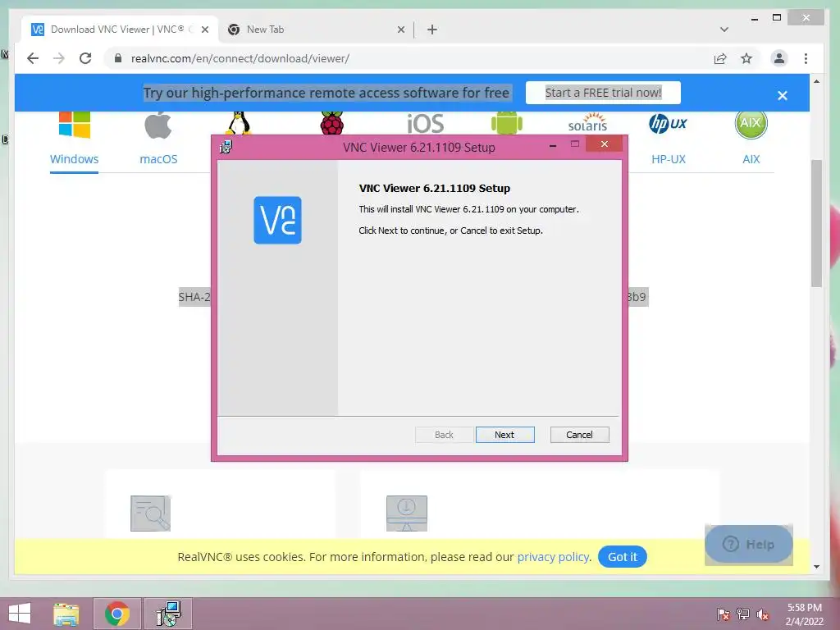The image size is (840, 630).
Task: Open the Chrome profile avatar menu
Action: click(x=779, y=58)
